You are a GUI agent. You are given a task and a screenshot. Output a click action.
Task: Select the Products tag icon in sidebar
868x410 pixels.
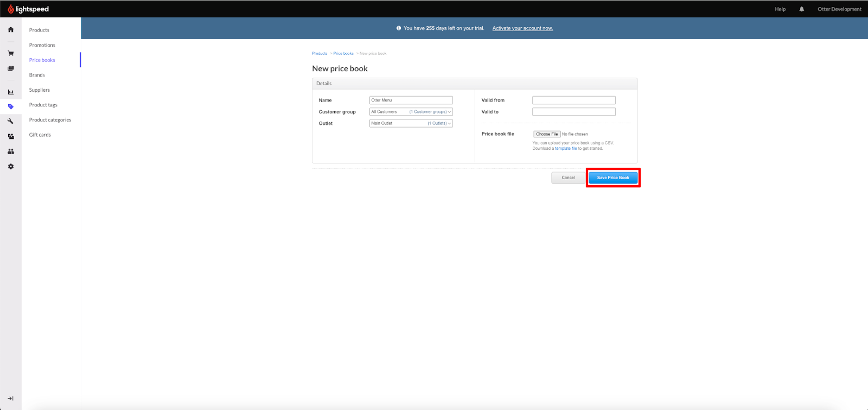10,106
